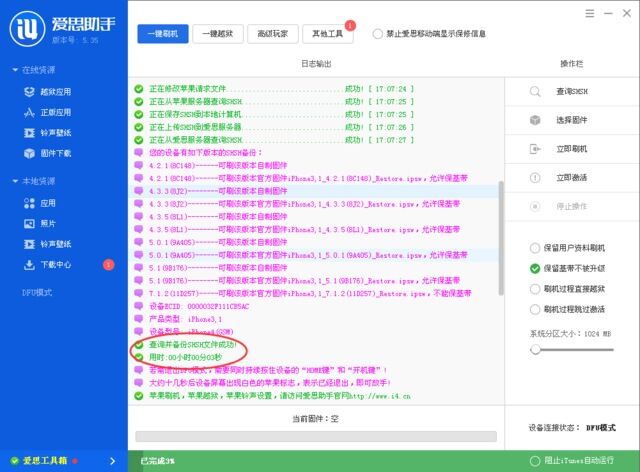Select 保留用户资料刷机 option
The height and width of the screenshot is (472, 640).
tap(535, 248)
